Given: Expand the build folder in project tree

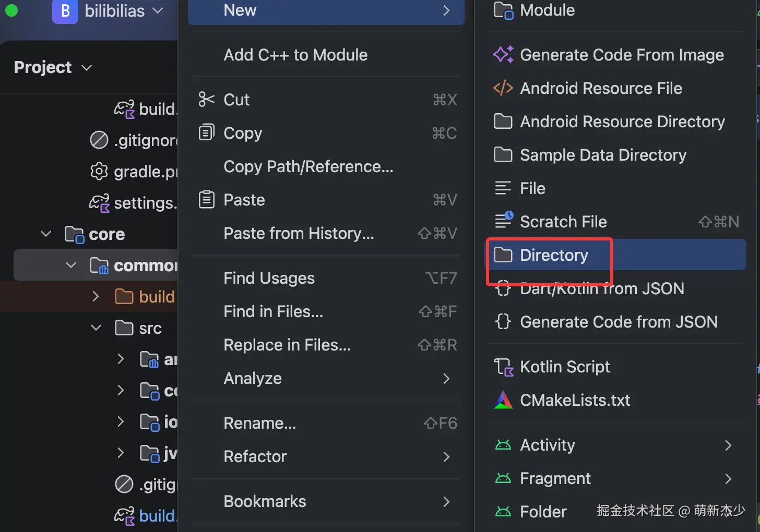Looking at the screenshot, I should point(96,296).
